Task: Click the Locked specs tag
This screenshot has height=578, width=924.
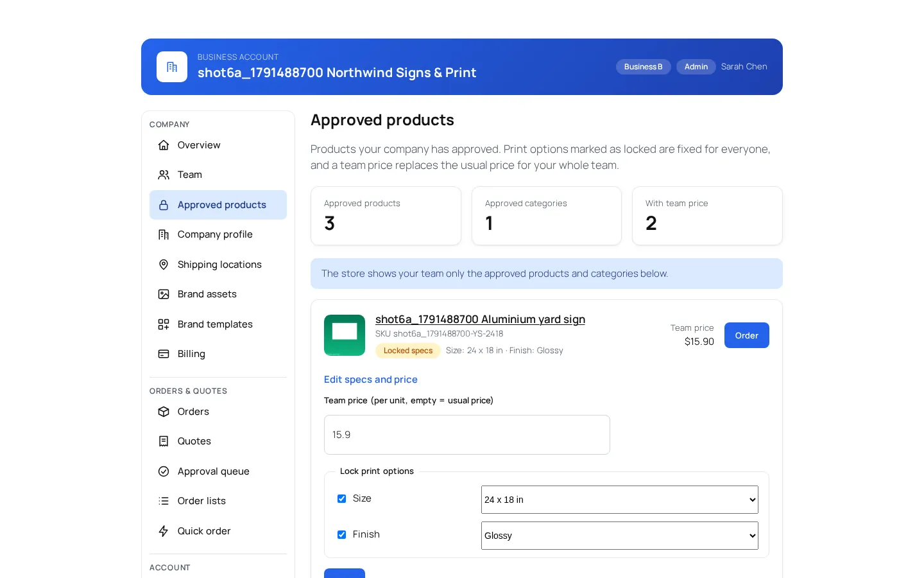Action: 408,351
